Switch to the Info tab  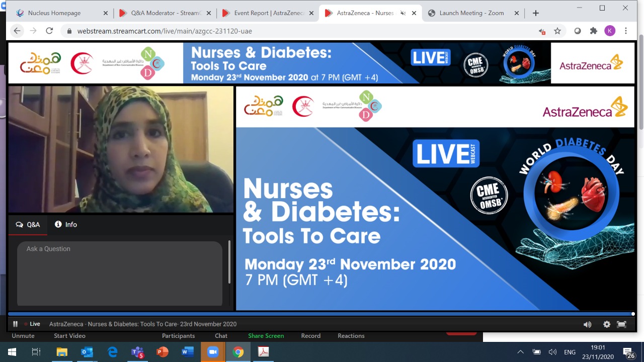[66, 225]
